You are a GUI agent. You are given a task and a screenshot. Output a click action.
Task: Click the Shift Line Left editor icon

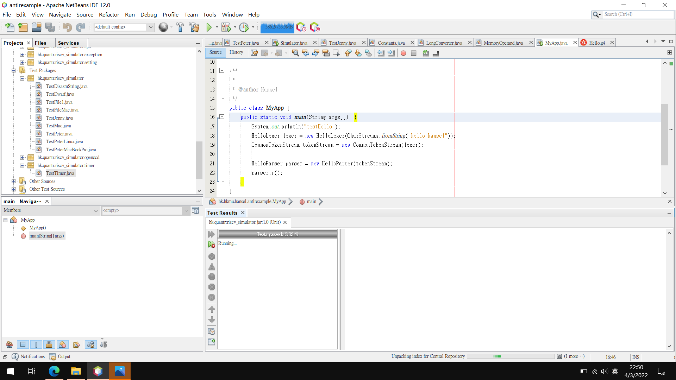coord(381,53)
